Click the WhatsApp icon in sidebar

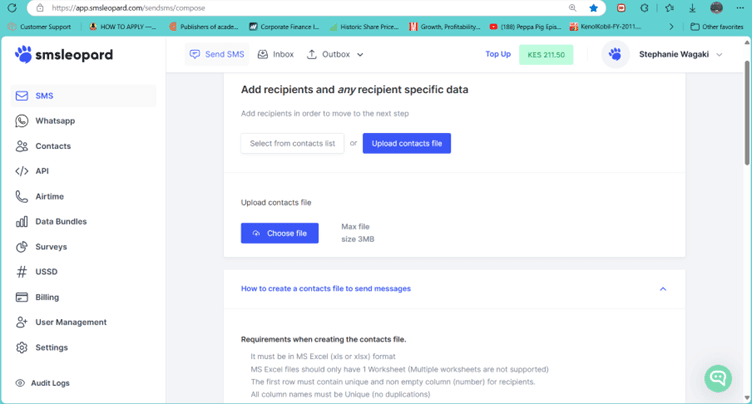22,121
